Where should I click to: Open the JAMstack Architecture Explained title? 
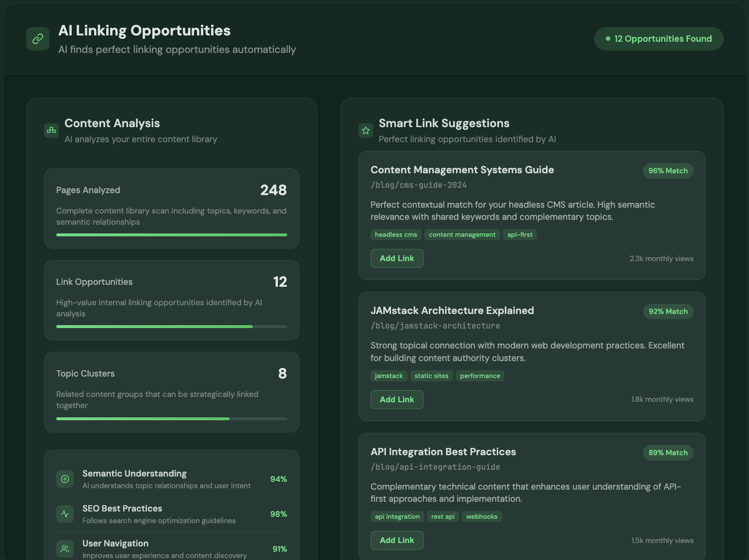[452, 311]
